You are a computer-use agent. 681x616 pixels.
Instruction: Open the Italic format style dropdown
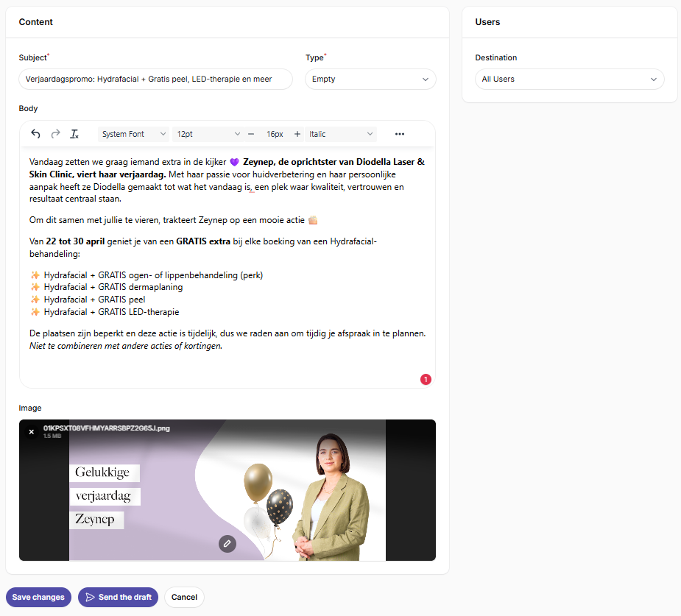coord(341,134)
